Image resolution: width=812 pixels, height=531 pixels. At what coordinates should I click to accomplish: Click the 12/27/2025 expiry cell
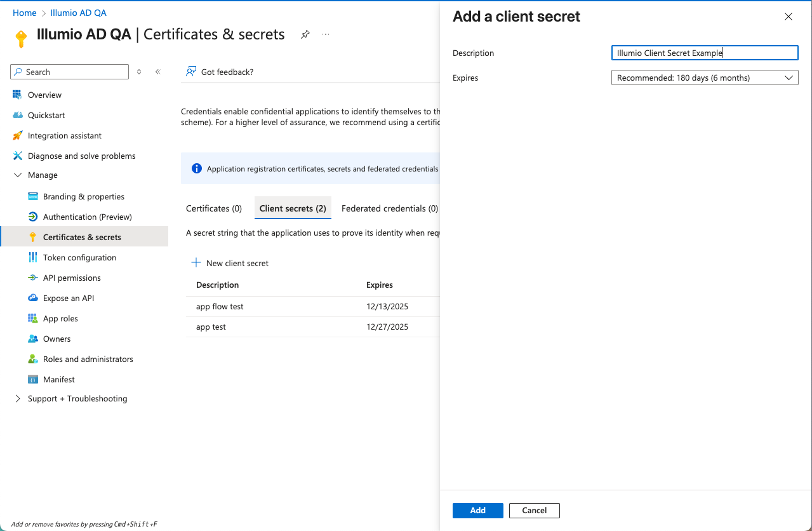pos(387,326)
